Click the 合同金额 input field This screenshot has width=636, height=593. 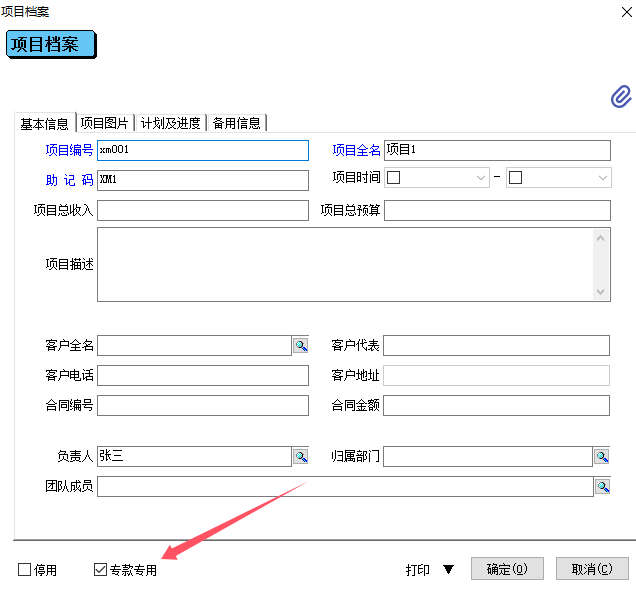[x=496, y=406]
